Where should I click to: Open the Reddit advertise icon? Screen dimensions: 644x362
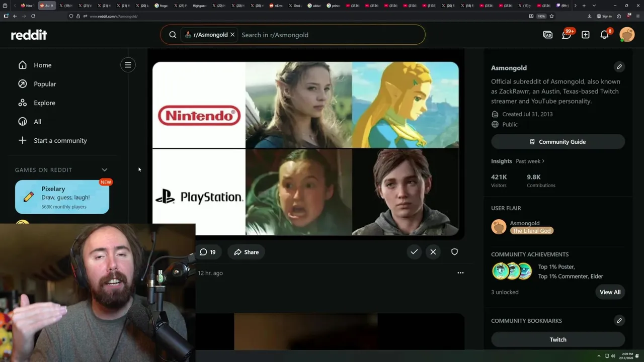[x=547, y=35]
